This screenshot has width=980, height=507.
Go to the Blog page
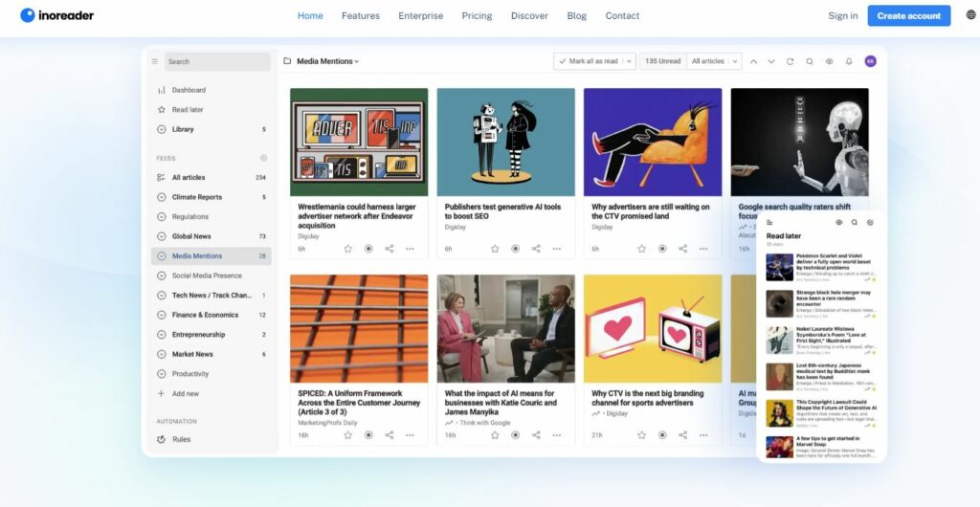[577, 15]
